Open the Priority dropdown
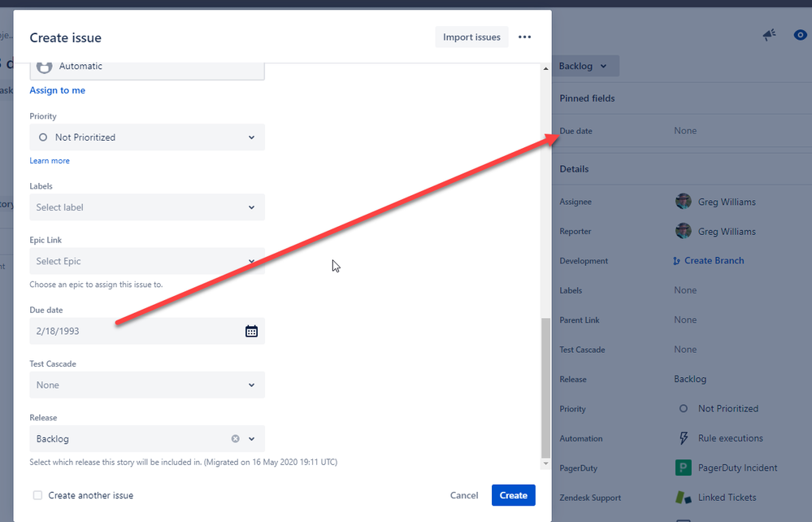This screenshot has width=812, height=522. click(x=147, y=137)
